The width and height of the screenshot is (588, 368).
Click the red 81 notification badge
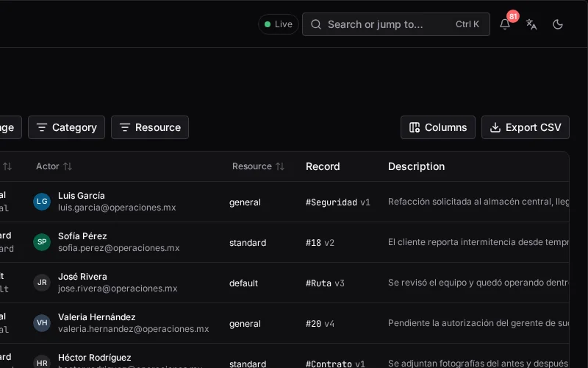[x=513, y=16]
